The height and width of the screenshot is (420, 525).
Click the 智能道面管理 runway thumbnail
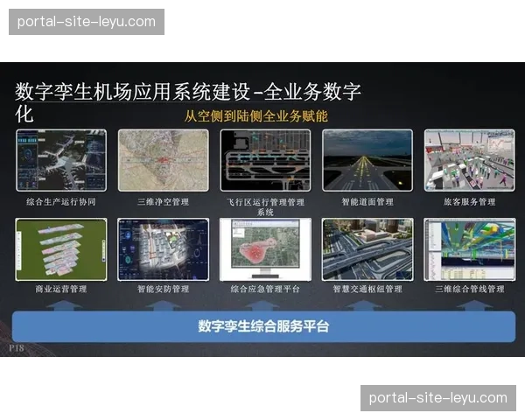point(367,160)
